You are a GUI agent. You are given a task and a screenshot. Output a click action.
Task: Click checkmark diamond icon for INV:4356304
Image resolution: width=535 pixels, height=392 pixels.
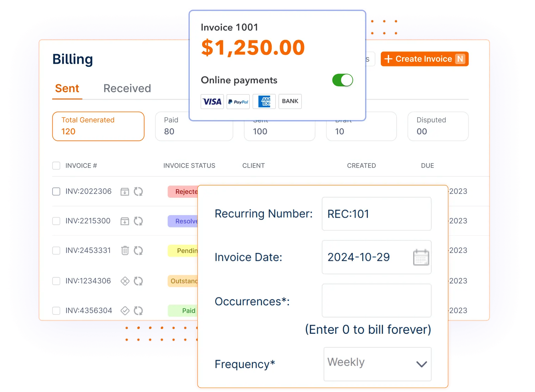(125, 310)
